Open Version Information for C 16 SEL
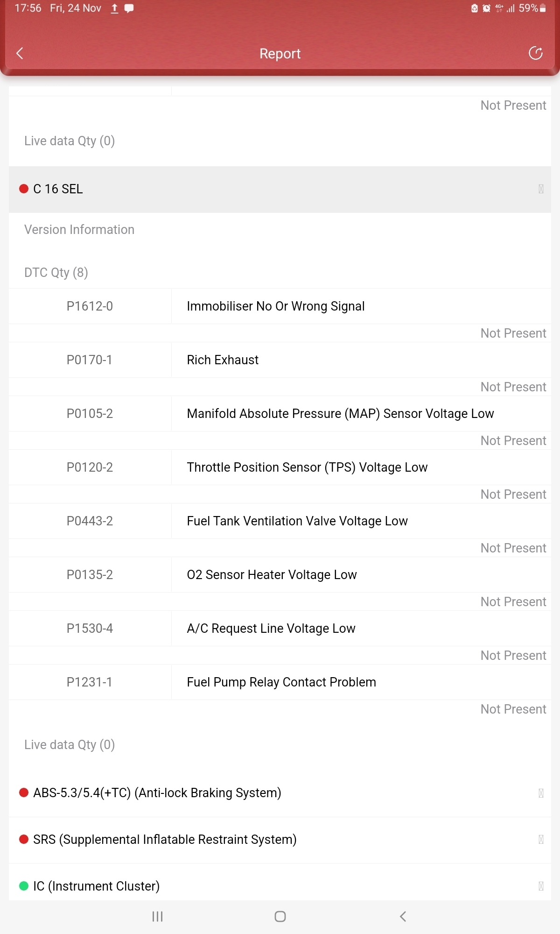The height and width of the screenshot is (934, 560). pos(79,230)
